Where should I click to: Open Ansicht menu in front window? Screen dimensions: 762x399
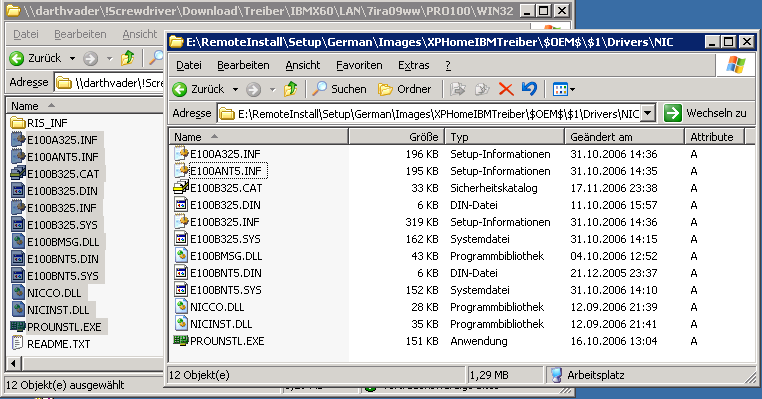pyautogui.click(x=303, y=65)
